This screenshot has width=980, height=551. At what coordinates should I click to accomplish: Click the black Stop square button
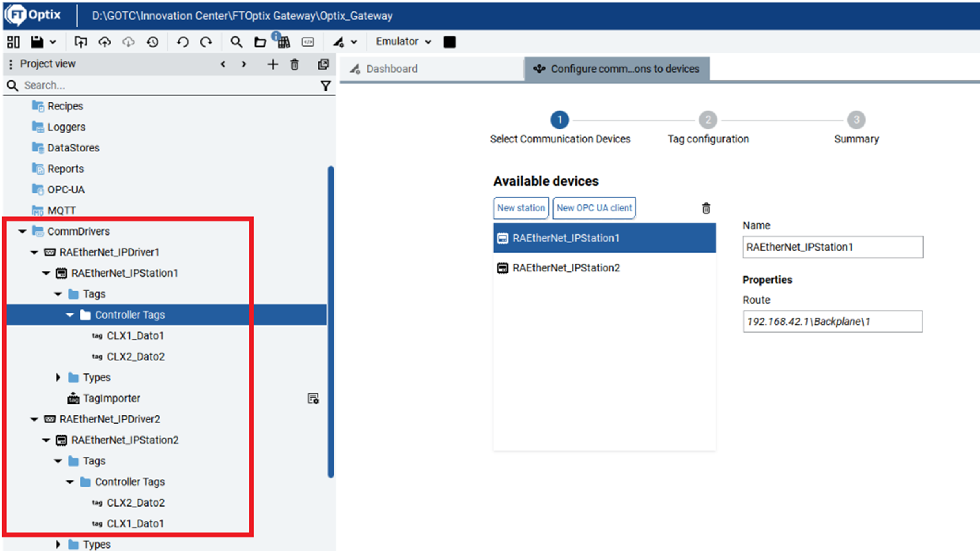[x=450, y=42]
